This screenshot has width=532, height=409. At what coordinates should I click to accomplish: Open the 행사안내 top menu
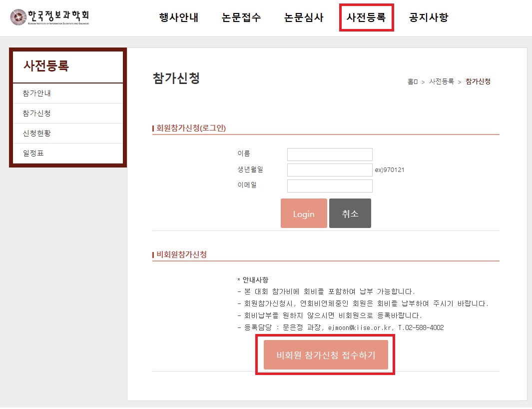[x=179, y=17]
